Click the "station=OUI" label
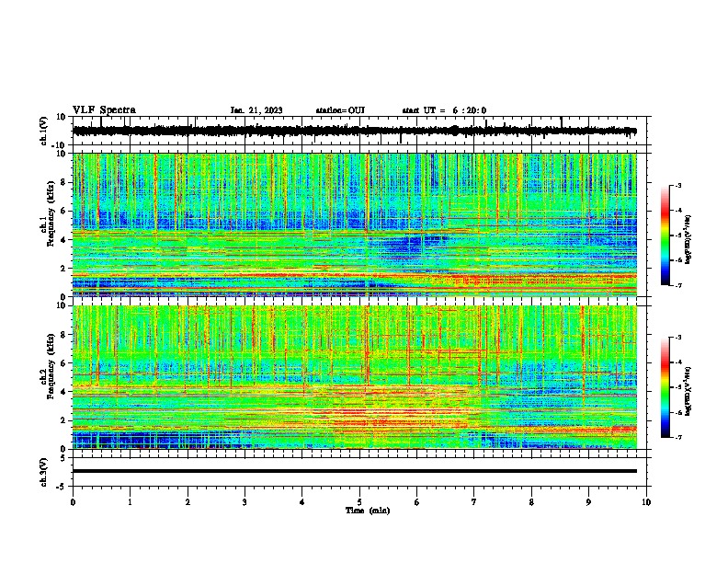This screenshot has height=563, width=728. (340, 110)
